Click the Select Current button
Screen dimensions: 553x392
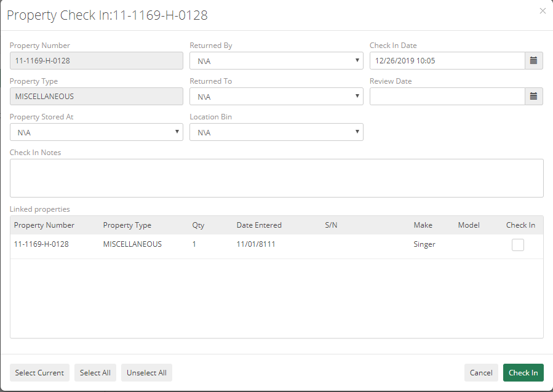tap(39, 372)
